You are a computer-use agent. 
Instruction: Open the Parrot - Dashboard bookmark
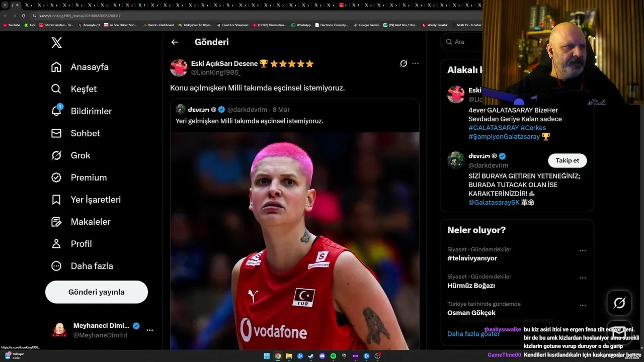(158, 25)
